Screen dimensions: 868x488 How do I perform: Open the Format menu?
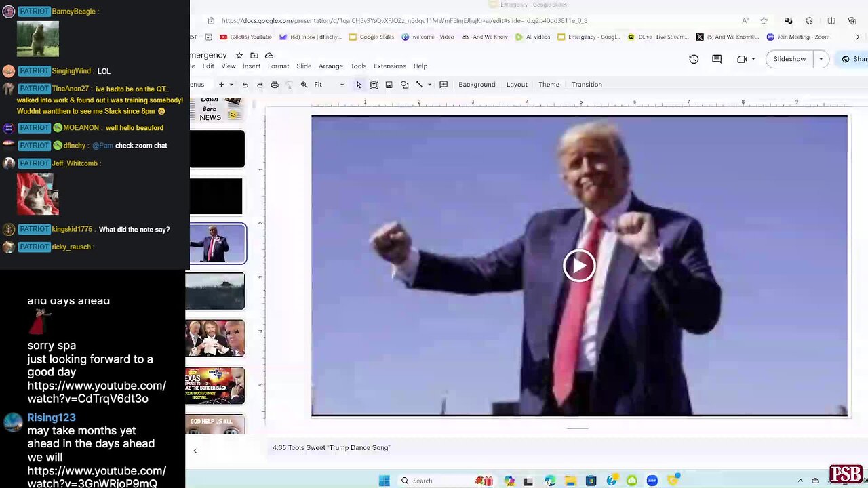pos(278,66)
